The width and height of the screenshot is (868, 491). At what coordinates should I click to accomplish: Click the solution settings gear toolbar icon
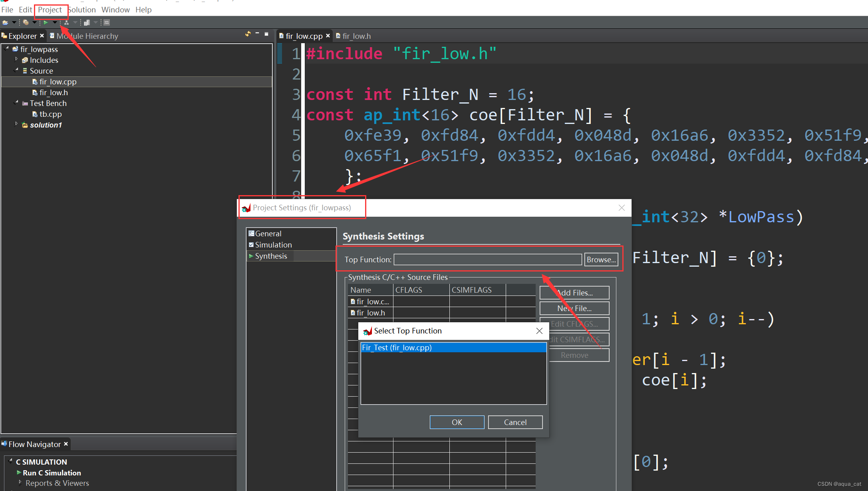click(26, 23)
